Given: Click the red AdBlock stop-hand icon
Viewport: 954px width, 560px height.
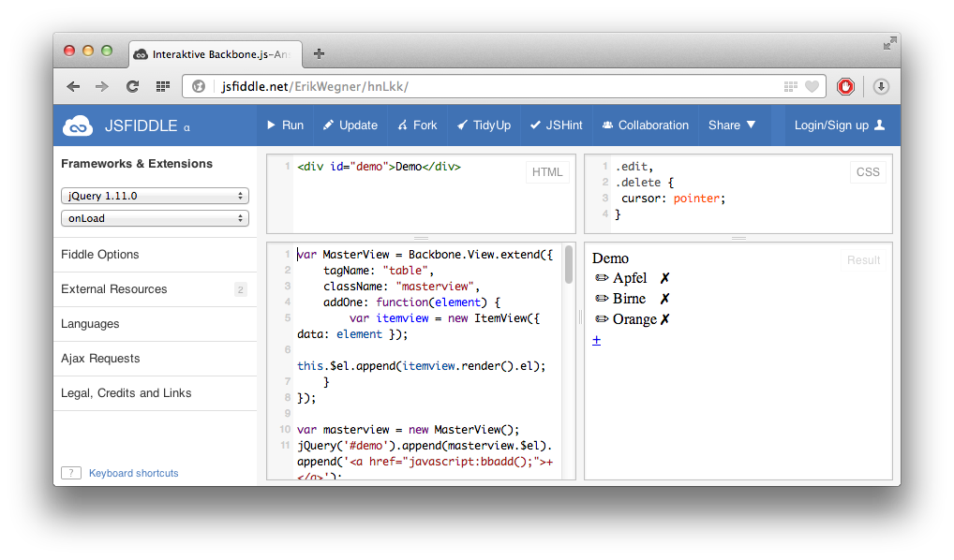Looking at the screenshot, I should (845, 86).
